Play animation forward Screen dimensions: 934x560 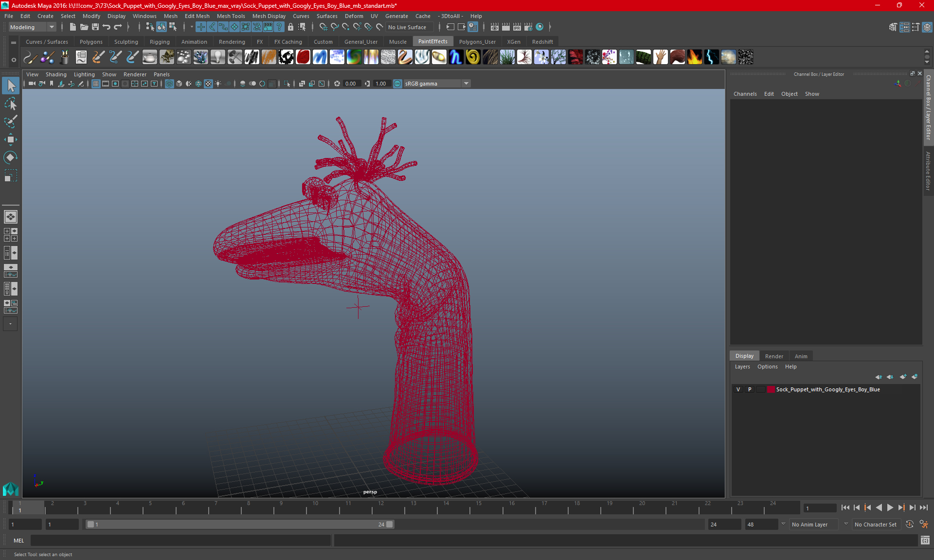pyautogui.click(x=890, y=507)
